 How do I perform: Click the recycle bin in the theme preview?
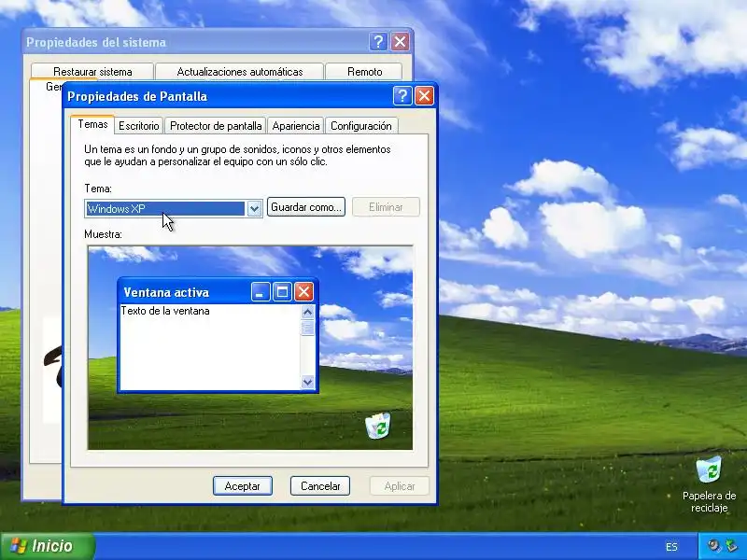(x=378, y=426)
